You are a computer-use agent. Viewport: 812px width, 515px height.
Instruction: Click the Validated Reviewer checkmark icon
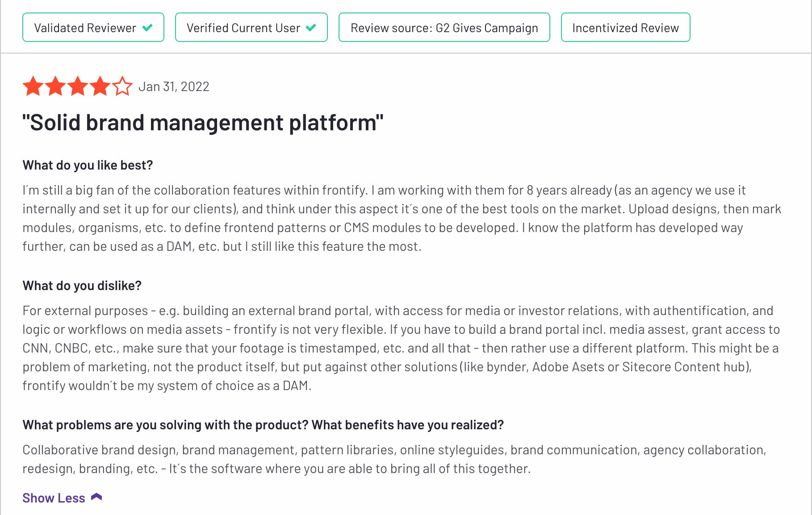(147, 28)
